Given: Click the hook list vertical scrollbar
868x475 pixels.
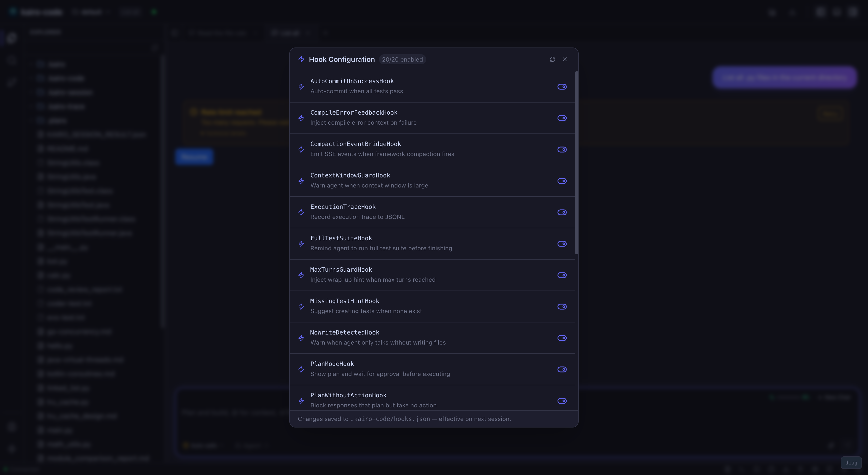Looking at the screenshot, I should pos(577,163).
